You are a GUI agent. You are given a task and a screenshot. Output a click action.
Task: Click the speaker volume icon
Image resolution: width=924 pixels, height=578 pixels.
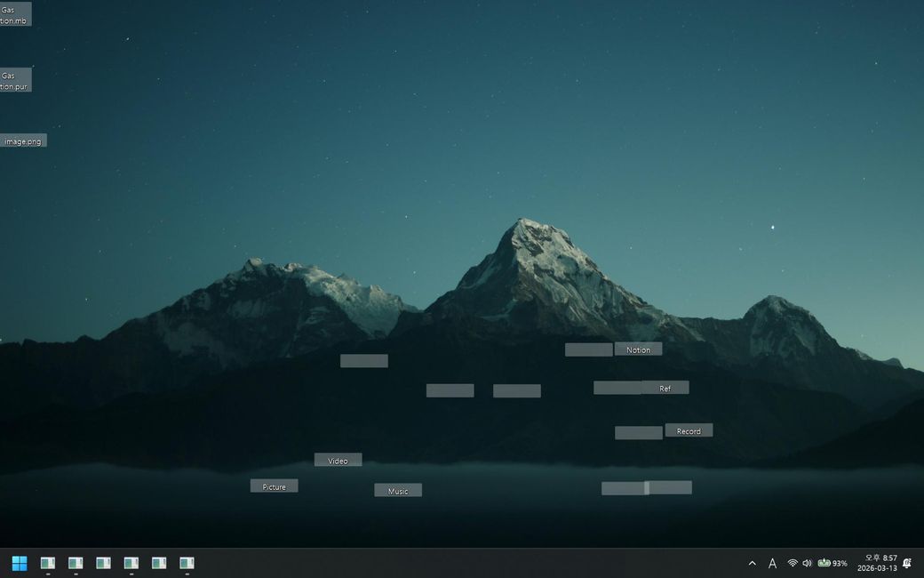coord(807,563)
